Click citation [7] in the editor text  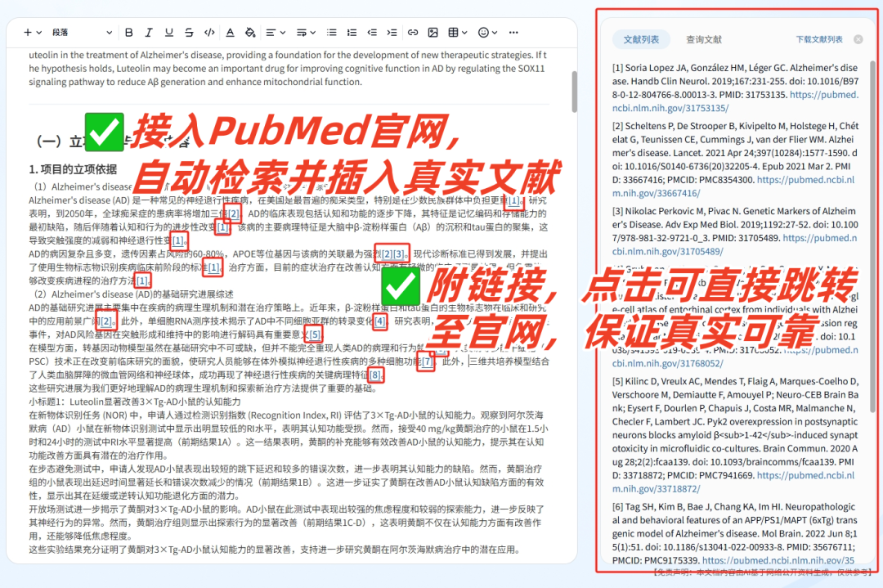click(x=427, y=361)
